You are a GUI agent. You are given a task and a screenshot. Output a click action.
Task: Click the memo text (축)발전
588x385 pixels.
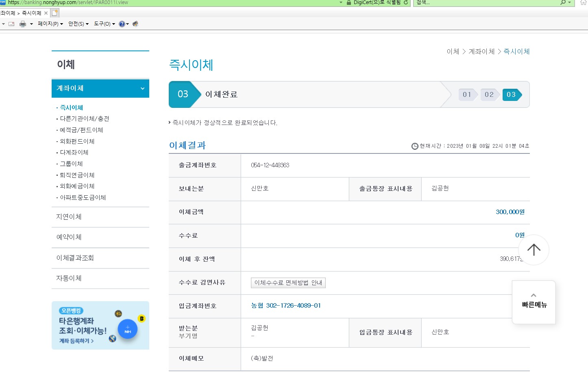262,359
